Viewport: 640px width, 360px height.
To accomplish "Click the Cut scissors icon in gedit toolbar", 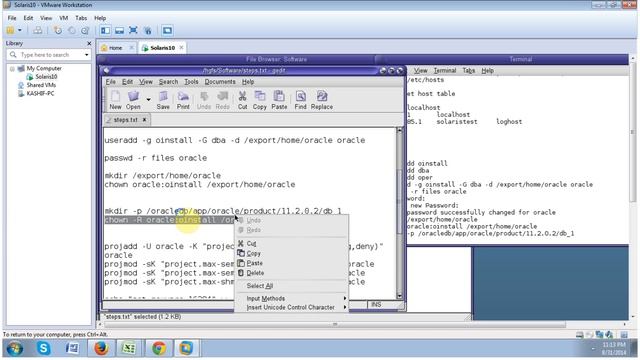I will pos(242,100).
